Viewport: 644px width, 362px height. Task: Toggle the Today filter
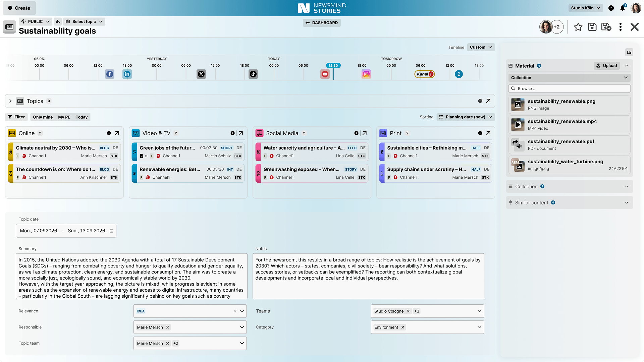pos(82,117)
